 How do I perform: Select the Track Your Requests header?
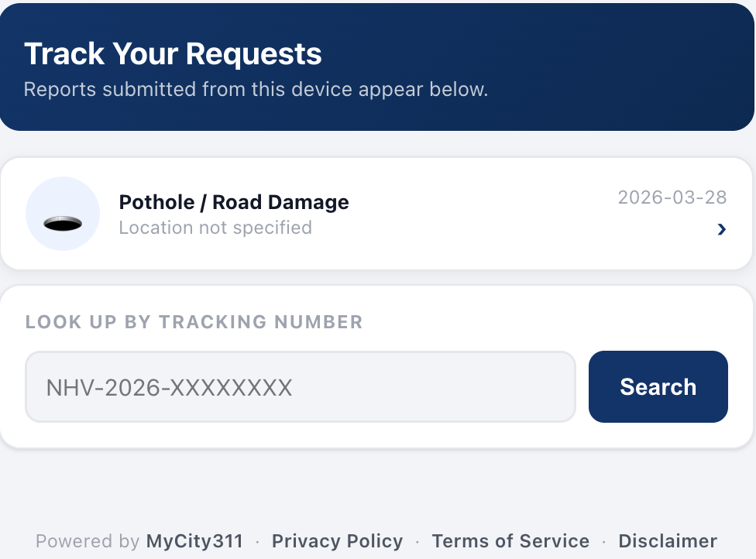tap(174, 53)
